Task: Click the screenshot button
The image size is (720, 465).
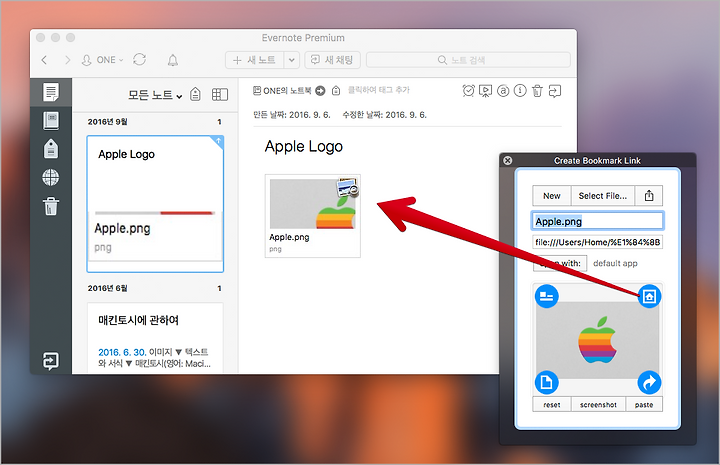Action: coord(598,405)
